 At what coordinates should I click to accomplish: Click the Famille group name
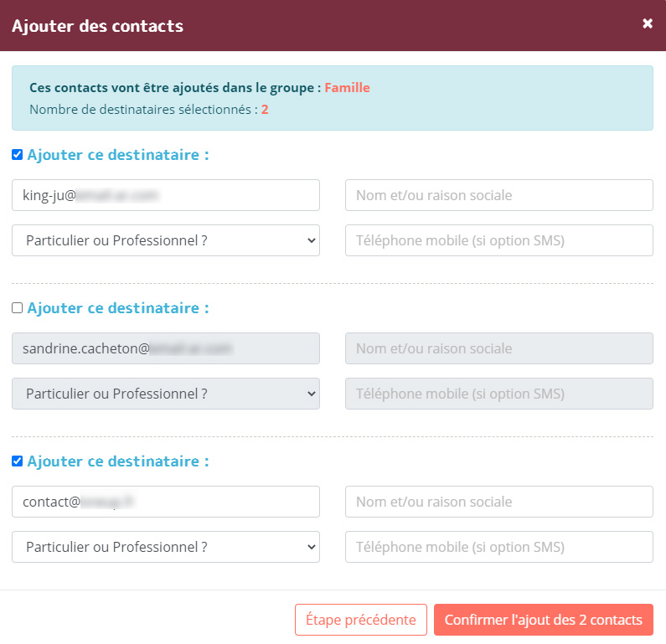347,87
